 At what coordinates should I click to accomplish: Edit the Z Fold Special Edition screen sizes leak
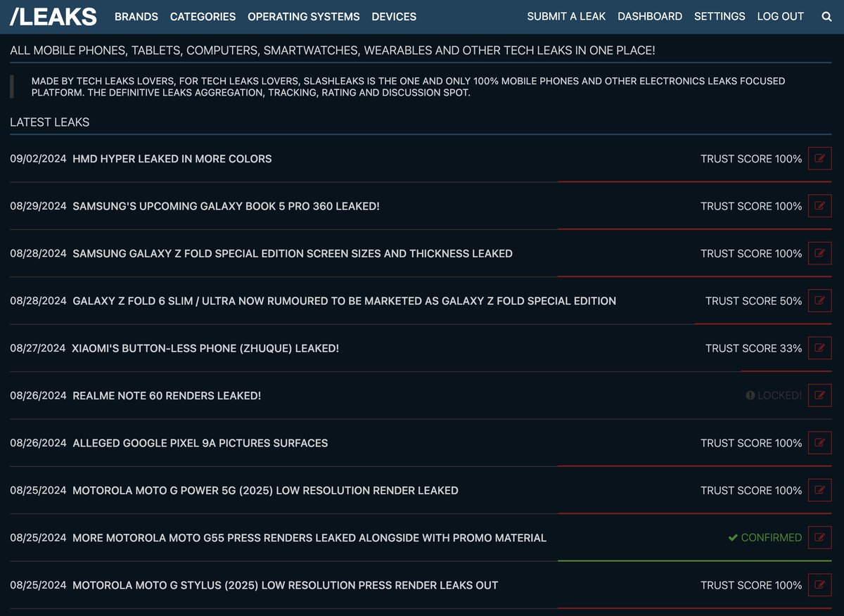click(x=819, y=253)
